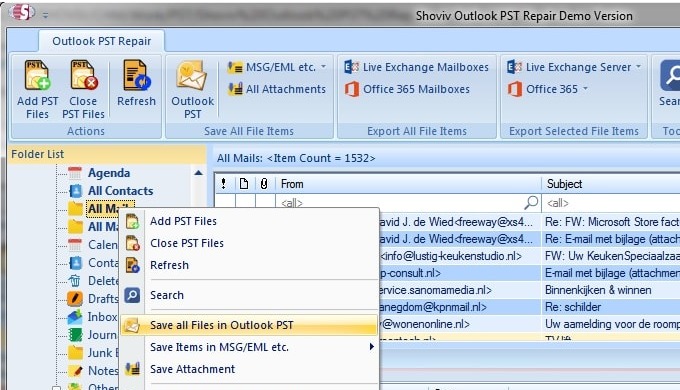Click Live Exchange Mailboxes icon
The image size is (680, 390).
coord(351,67)
